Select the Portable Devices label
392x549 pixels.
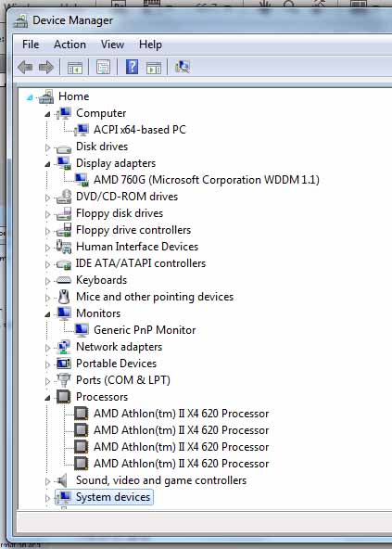(116, 364)
